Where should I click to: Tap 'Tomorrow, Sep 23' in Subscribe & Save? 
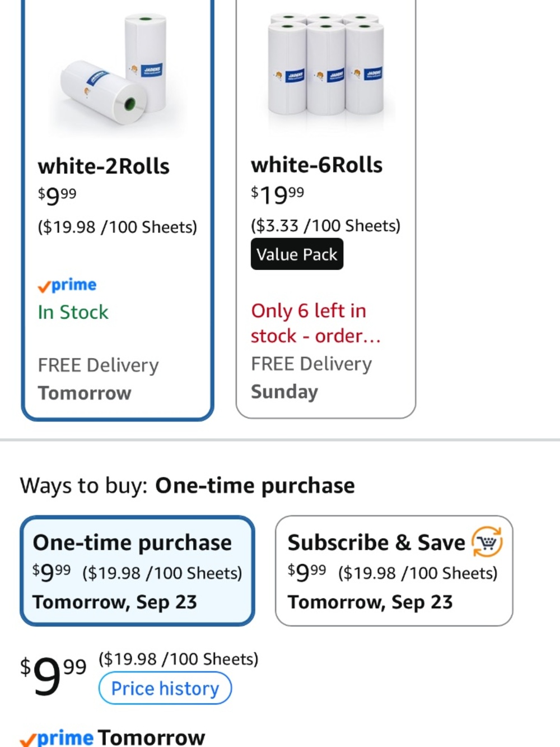(370, 602)
